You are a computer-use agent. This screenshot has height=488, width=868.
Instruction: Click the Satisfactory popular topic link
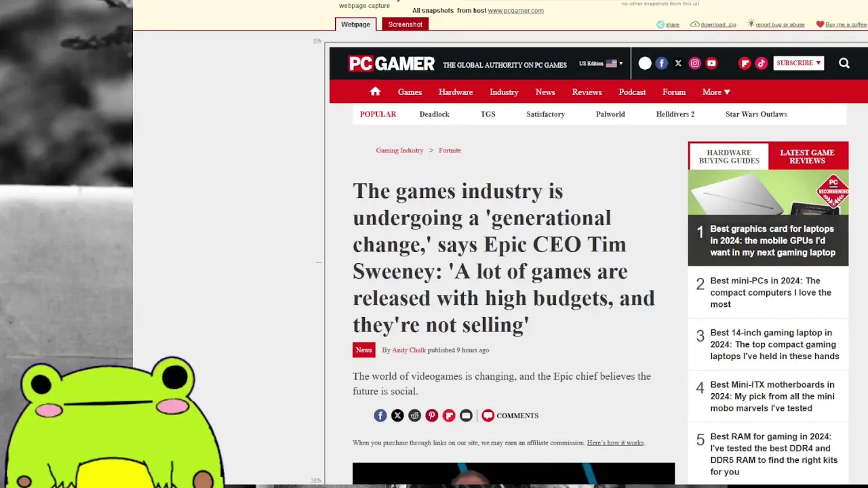coord(545,114)
